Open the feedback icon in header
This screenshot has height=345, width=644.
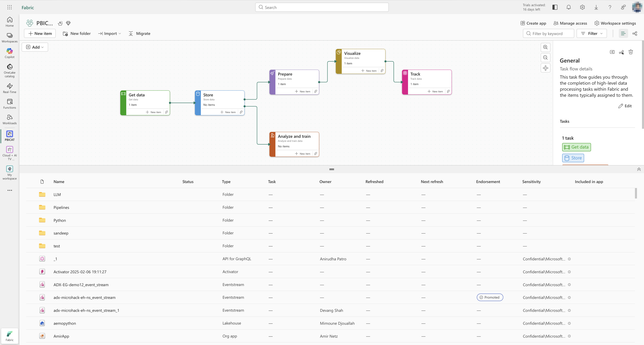[623, 7]
